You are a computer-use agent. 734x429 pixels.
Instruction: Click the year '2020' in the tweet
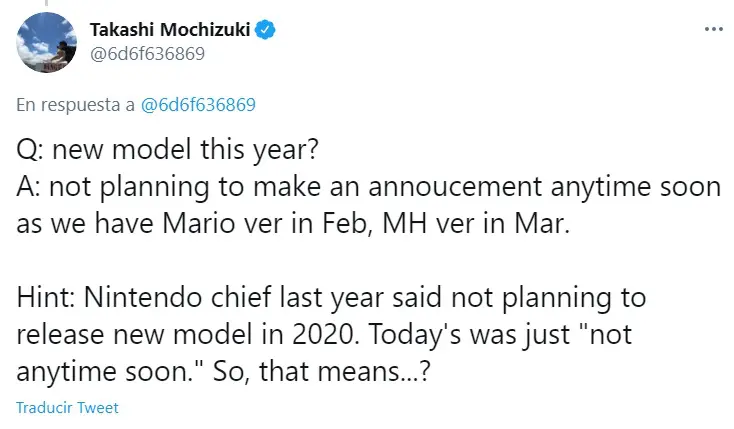click(322, 334)
